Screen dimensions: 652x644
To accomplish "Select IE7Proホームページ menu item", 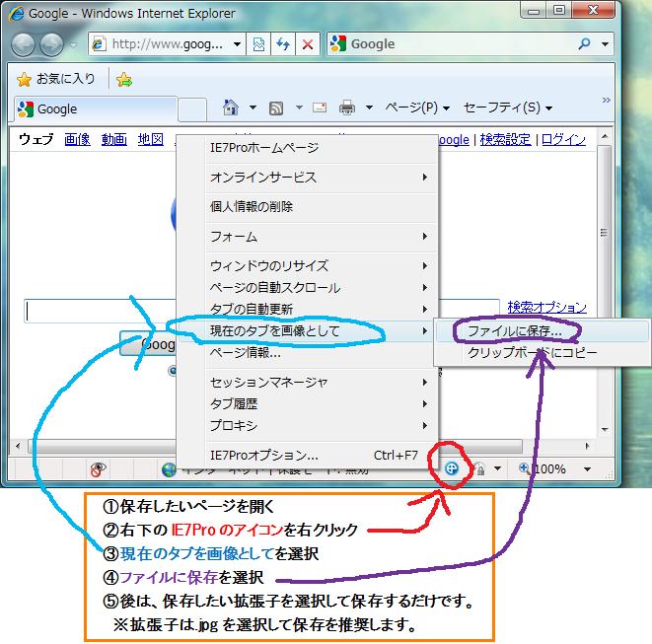I will [x=307, y=148].
